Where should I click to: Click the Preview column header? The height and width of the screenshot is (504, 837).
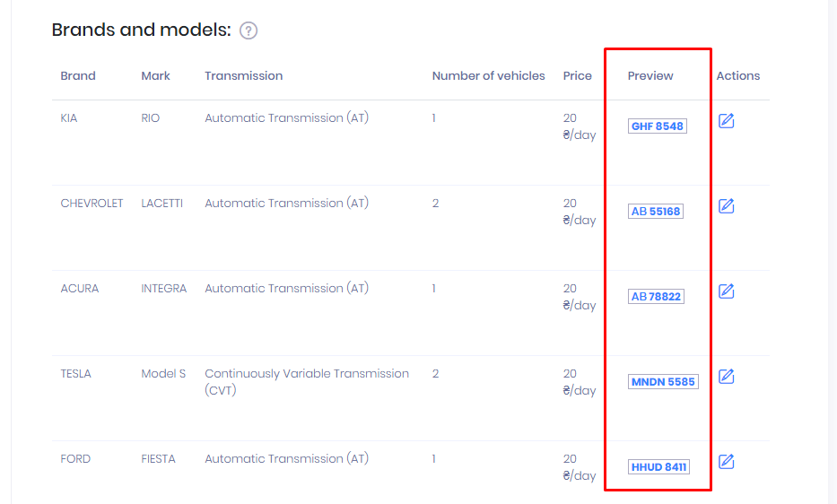tap(650, 76)
